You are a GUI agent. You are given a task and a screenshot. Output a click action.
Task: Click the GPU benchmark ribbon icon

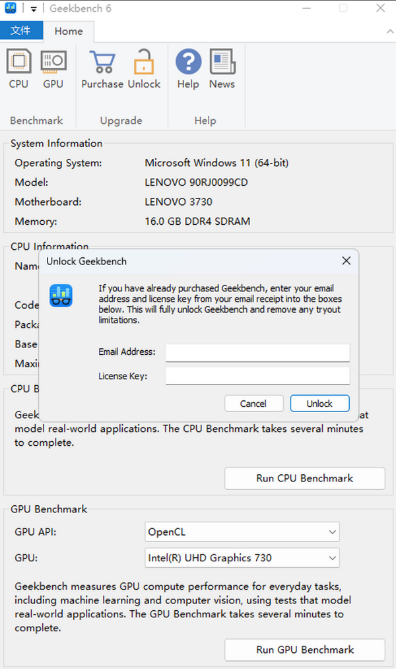53,69
